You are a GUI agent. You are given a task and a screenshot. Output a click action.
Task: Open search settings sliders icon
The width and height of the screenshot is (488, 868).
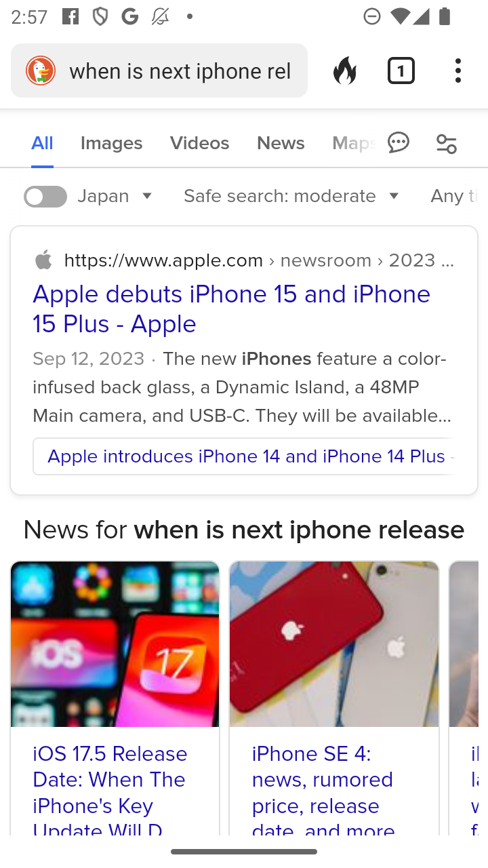coord(447,143)
